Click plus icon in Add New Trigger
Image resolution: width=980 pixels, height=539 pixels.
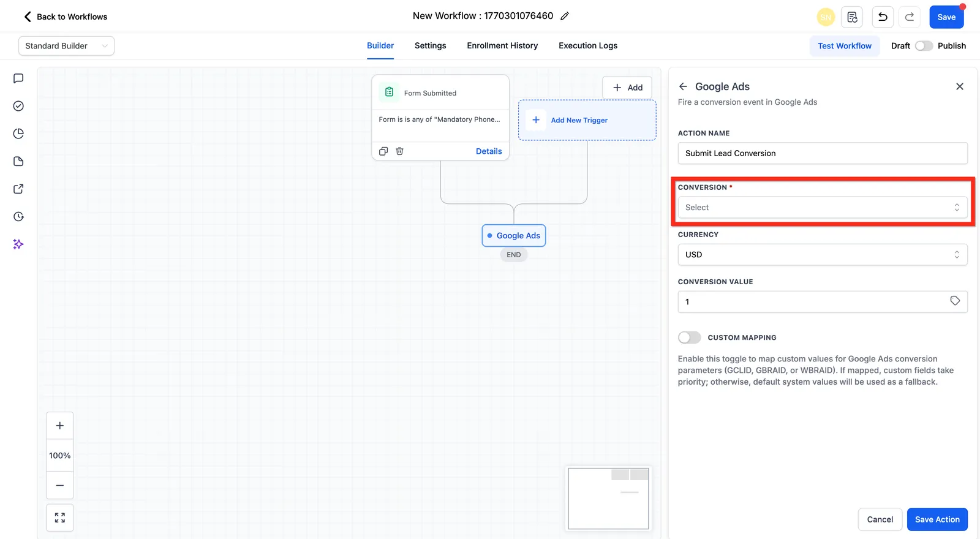536,120
